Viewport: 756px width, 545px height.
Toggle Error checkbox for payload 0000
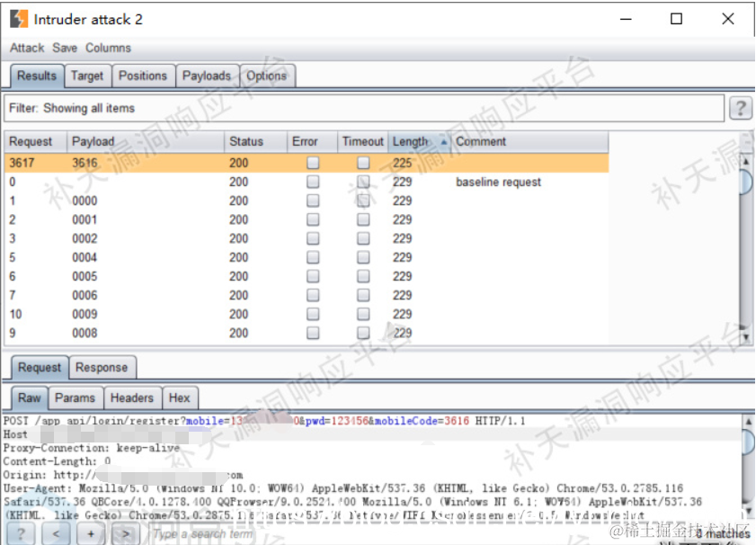click(x=313, y=201)
